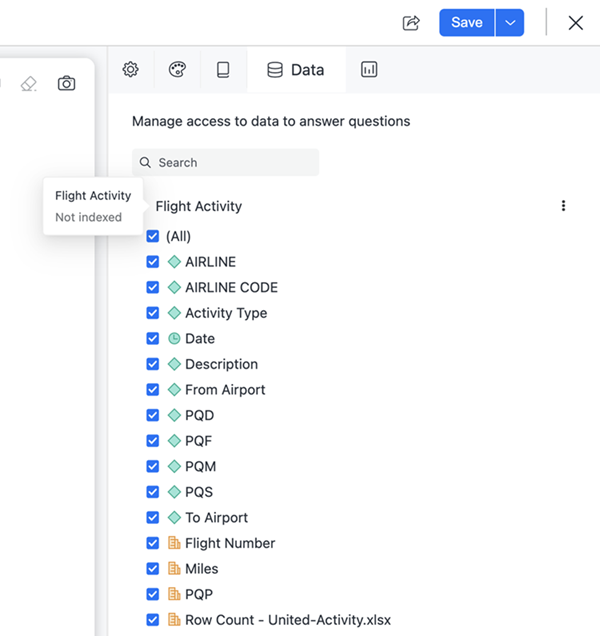Disable the Flight Number checkbox

pos(153,543)
